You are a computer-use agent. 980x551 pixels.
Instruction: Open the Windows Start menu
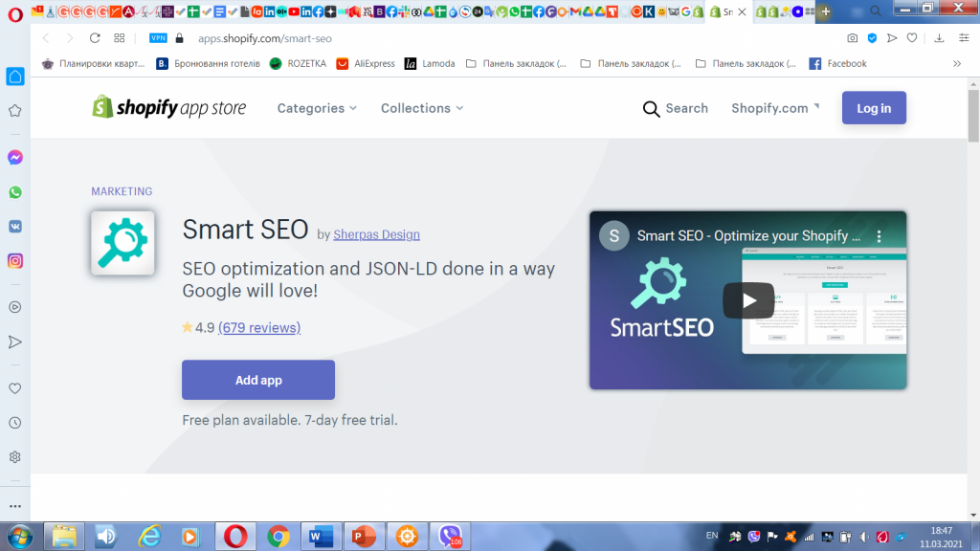point(20,537)
